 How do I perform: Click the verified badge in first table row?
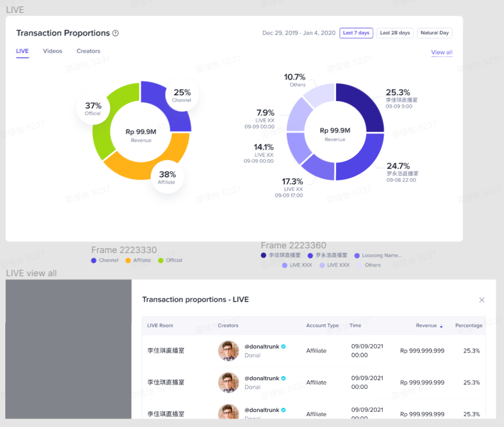(x=283, y=346)
